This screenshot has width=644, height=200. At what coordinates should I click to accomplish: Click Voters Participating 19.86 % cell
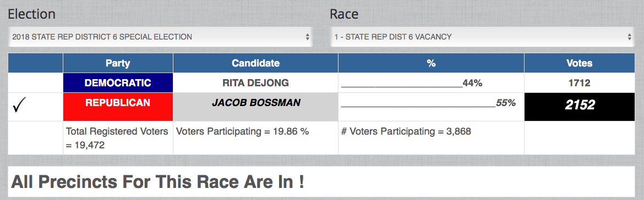255,138
